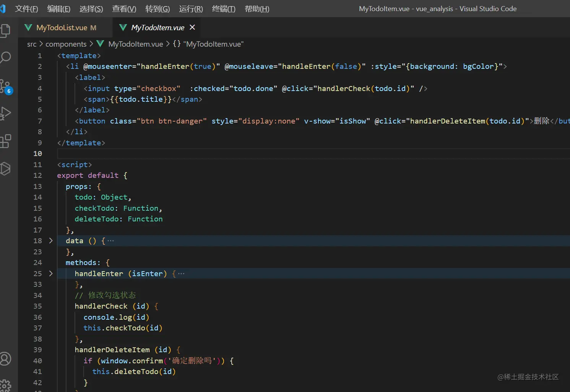Click the closing </template> tag on line 9
The height and width of the screenshot is (392, 570).
pos(81,143)
